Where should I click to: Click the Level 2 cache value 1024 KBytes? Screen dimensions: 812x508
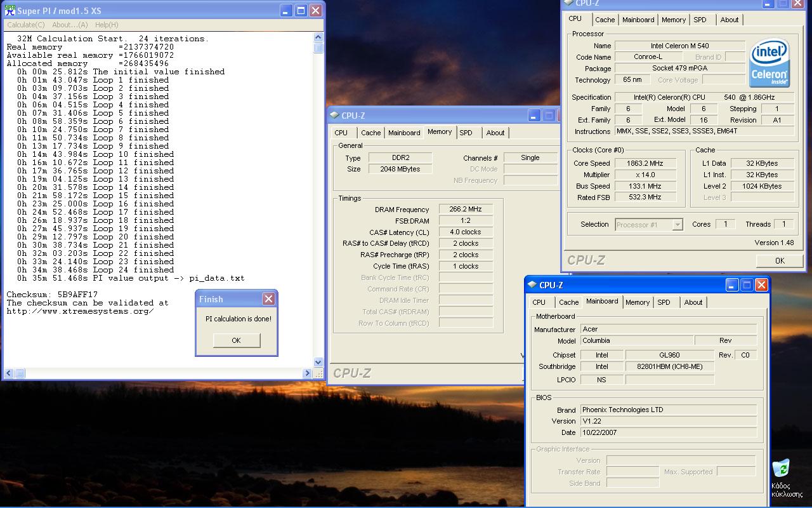[762, 186]
